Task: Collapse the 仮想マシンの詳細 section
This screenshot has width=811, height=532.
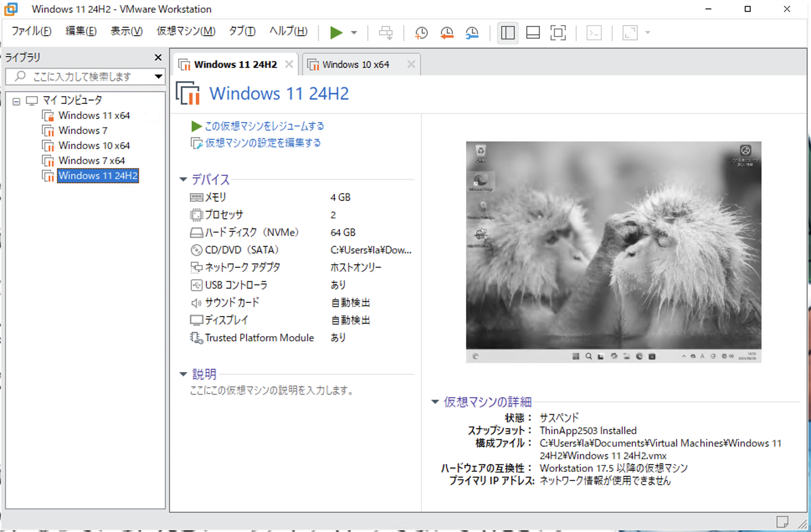Action: [435, 402]
